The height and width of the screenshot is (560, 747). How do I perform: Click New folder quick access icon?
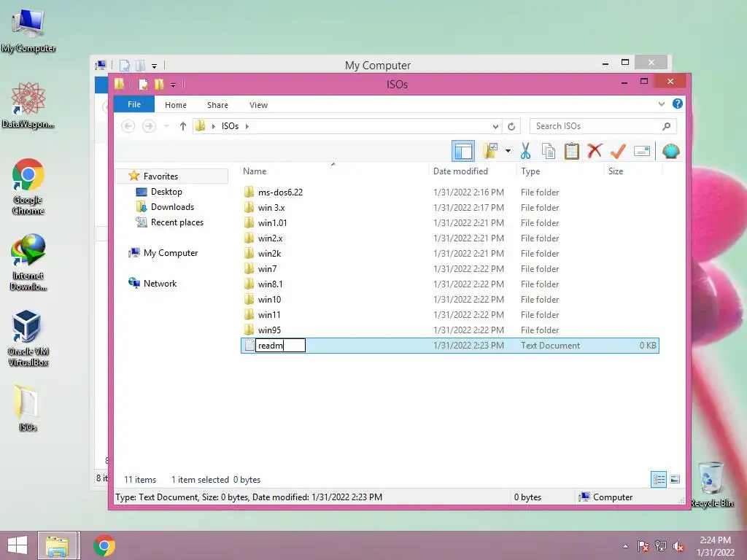click(159, 85)
